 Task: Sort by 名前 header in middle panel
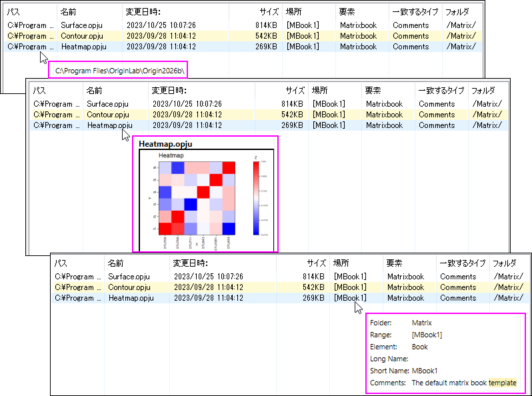point(94,91)
